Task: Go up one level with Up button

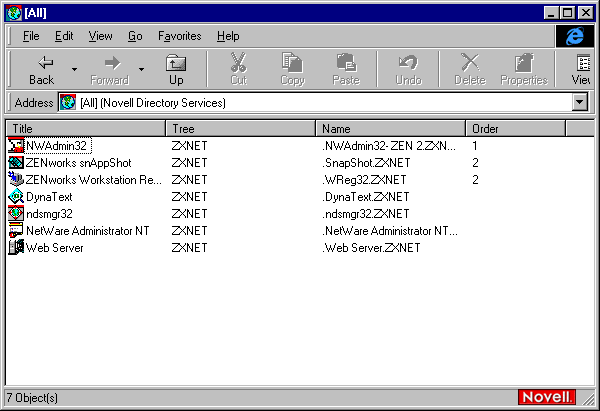Action: 176,70
